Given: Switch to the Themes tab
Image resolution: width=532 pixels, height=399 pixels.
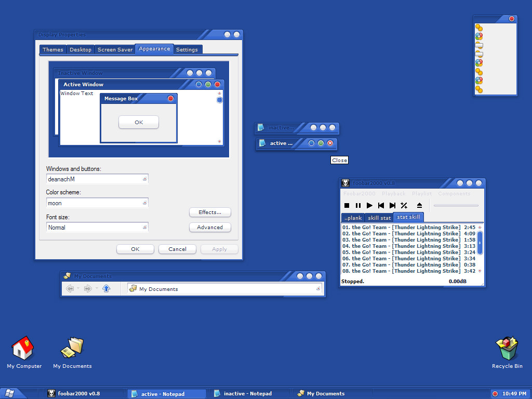Looking at the screenshot, I should tap(53, 49).
